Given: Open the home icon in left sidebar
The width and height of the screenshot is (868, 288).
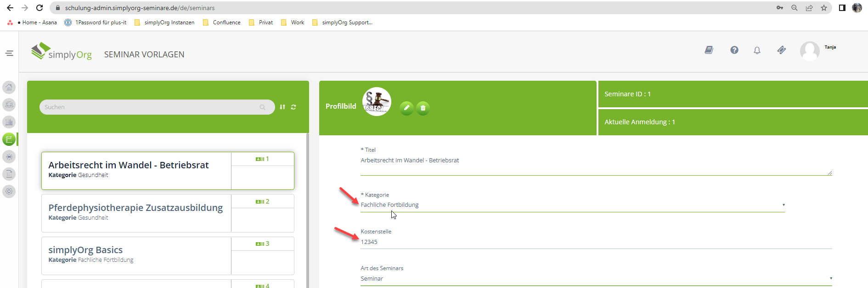Looking at the screenshot, I should 9,87.
